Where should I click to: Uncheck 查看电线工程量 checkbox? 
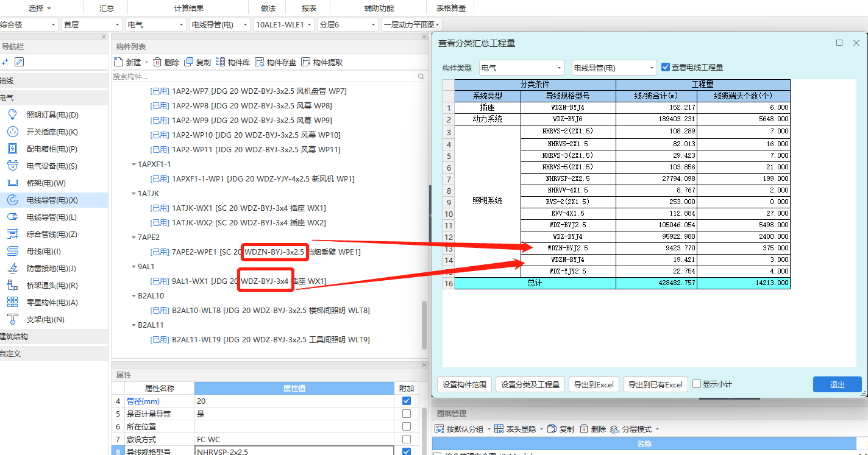(666, 67)
